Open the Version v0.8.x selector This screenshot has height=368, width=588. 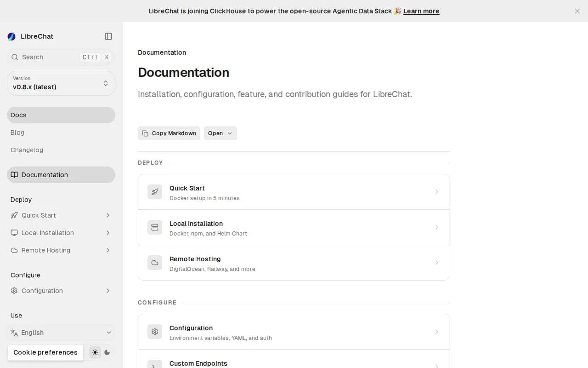[61, 83]
